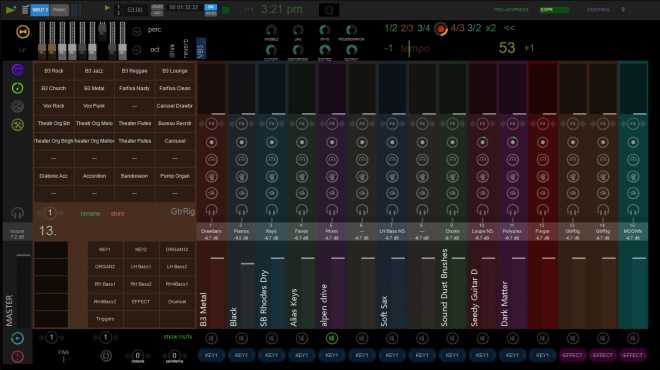
Task: Click the green circle icon under alpen drive
Action: 332,338
